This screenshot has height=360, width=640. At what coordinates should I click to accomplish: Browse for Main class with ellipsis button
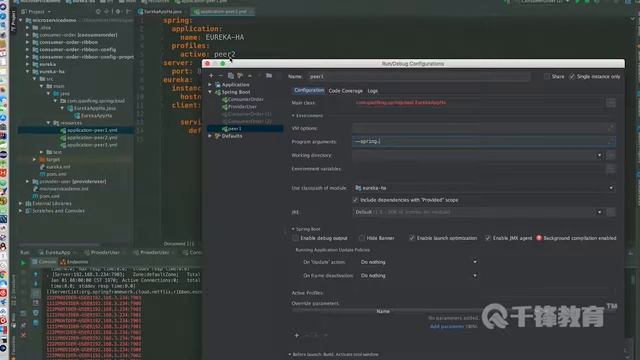click(611, 103)
